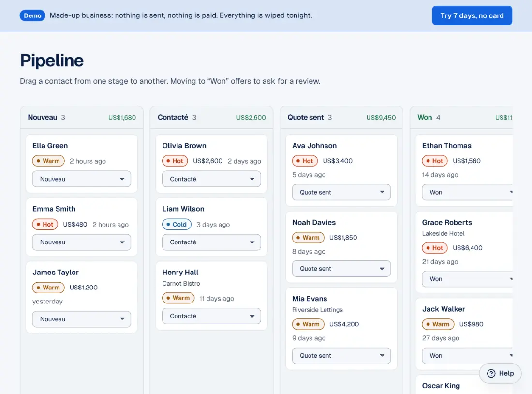Click the US$1,200 value on James Taylor
Screen dimensions: 532x394
tap(84, 288)
